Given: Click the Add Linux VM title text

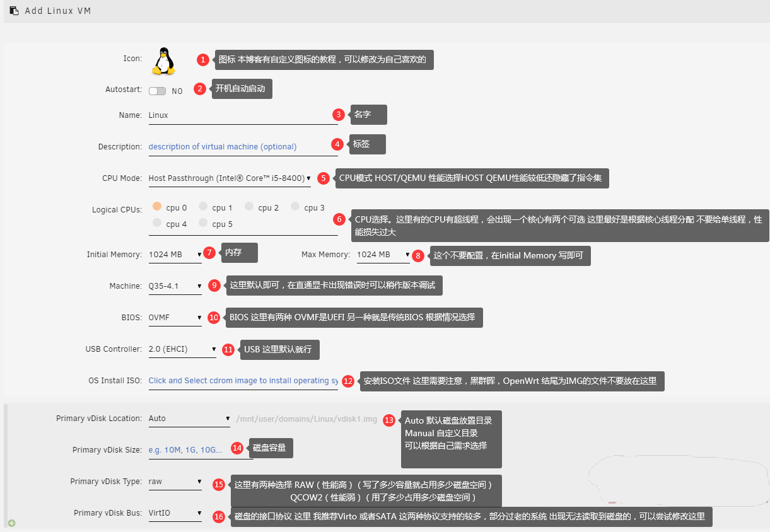Looking at the screenshot, I should point(58,11).
